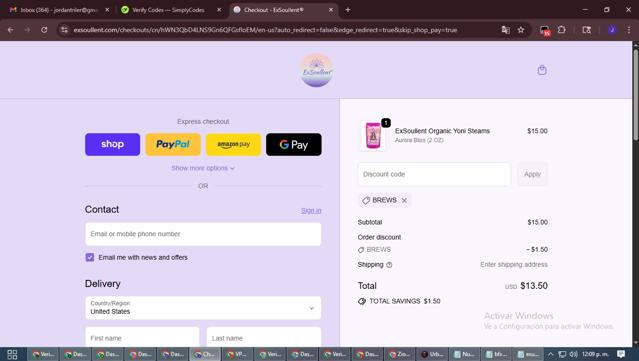Click the Enter shipping address text
This screenshot has height=361, width=639.
513,265
